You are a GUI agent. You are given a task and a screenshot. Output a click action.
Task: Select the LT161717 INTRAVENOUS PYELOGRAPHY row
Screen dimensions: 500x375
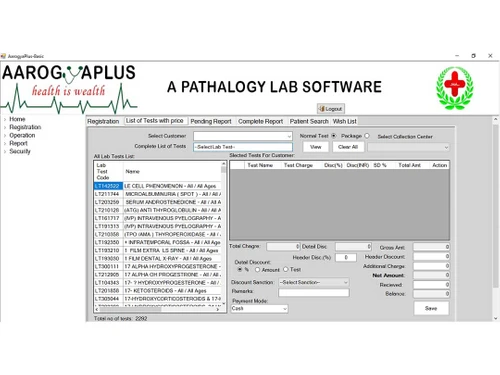pos(157,218)
